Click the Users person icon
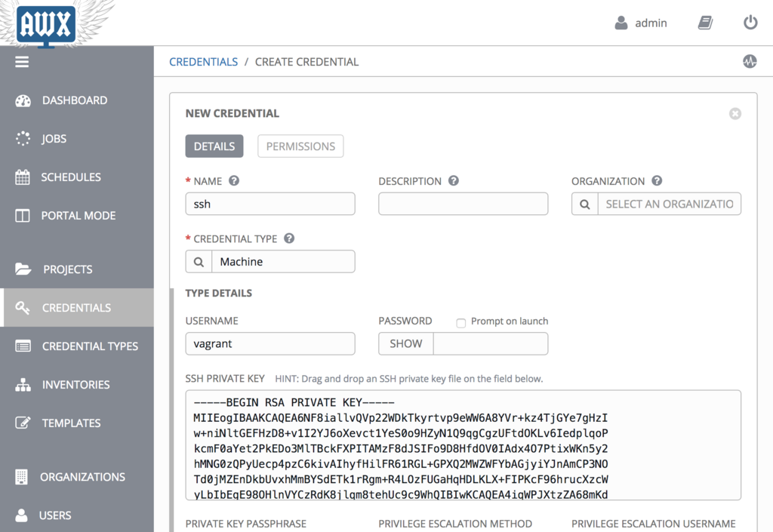The width and height of the screenshot is (773, 532). (x=21, y=515)
